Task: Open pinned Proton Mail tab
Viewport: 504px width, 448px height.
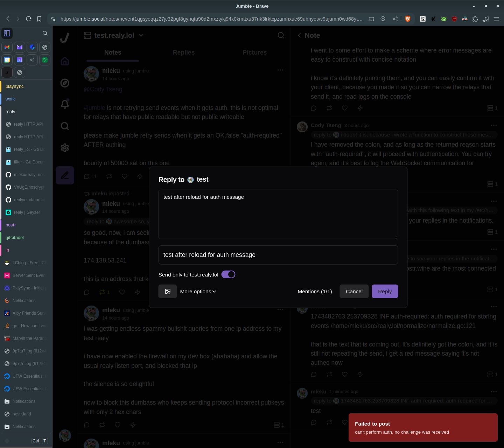Action: (20, 47)
